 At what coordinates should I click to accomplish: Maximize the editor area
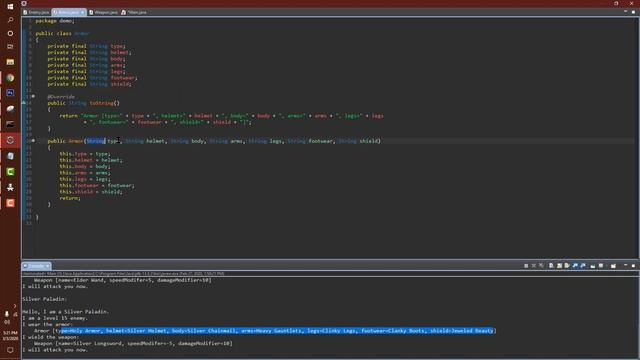click(x=633, y=12)
